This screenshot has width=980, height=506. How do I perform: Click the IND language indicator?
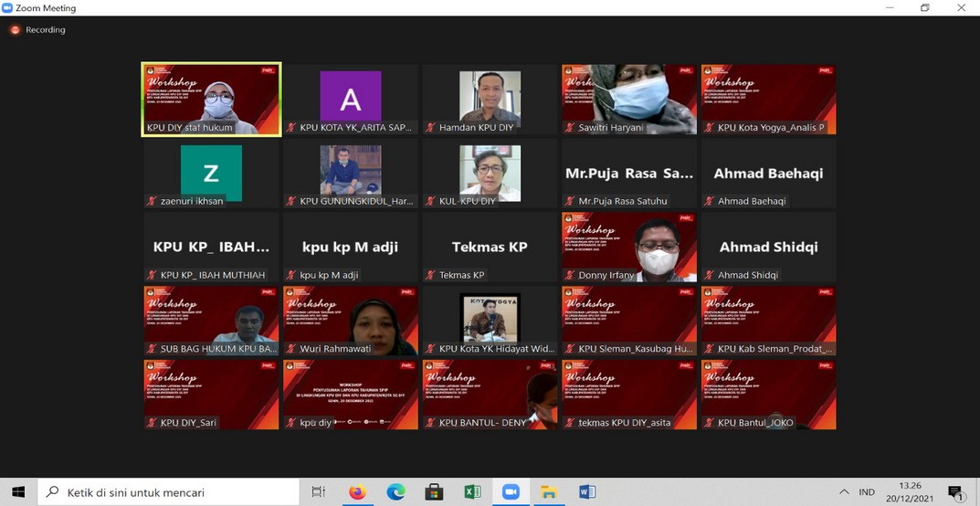(867, 492)
